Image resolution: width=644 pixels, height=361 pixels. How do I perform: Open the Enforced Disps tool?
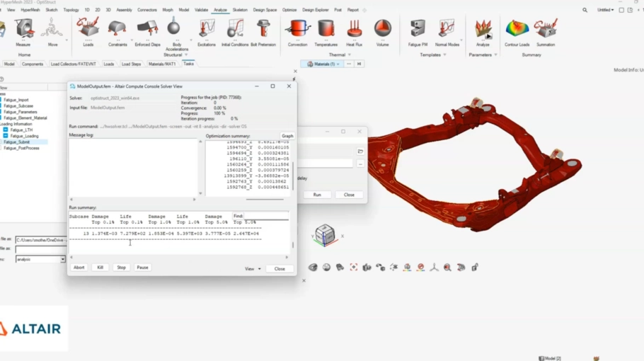point(147,29)
